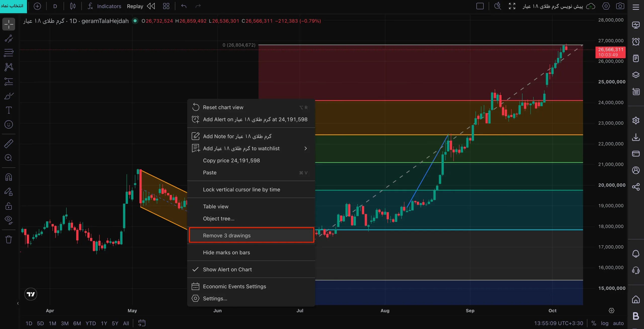The height and width of the screenshot is (329, 644).
Task: Select the ruler measure tool
Action: [9, 144]
